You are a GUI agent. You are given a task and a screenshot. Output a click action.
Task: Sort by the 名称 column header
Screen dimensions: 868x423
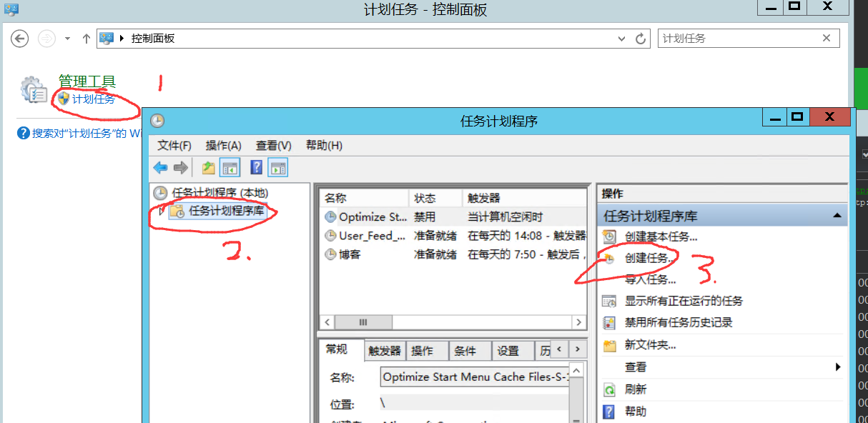click(x=364, y=198)
